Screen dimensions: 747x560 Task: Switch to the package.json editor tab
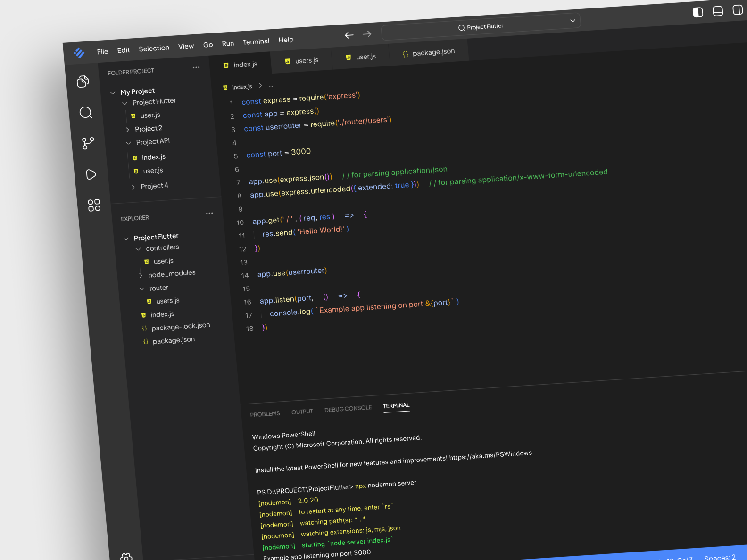[x=429, y=52]
